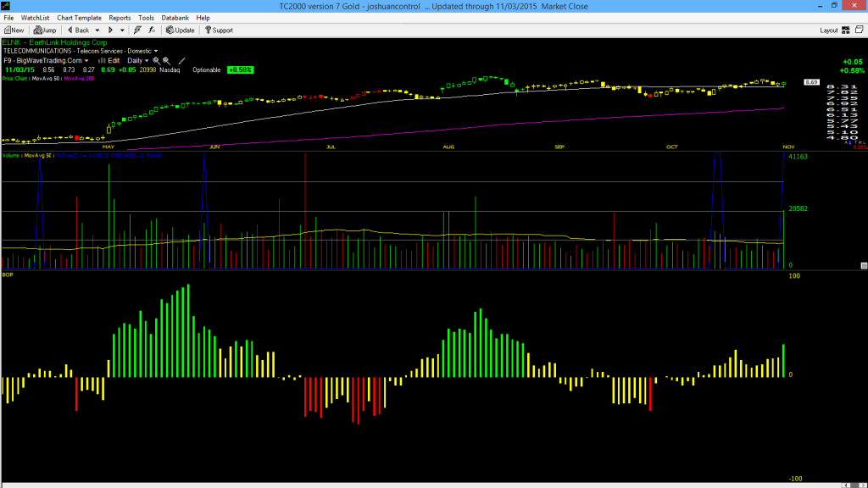
Task: Open the Back history dropdown arrow
Action: coord(97,30)
